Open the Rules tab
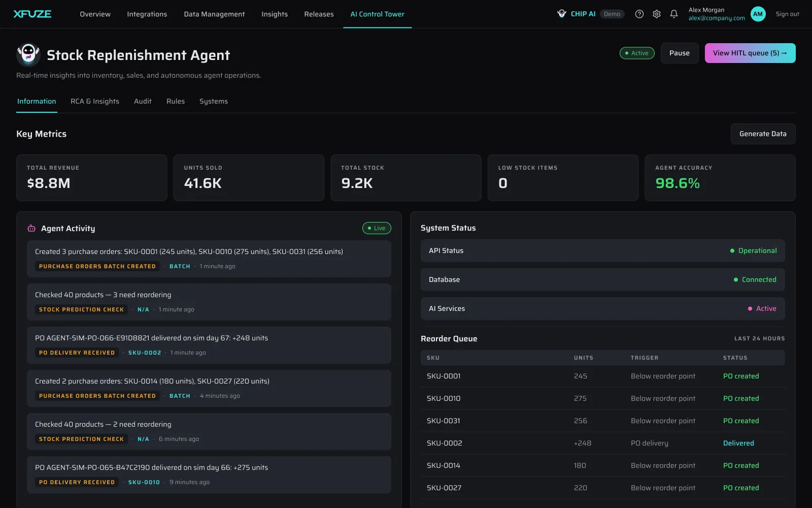The height and width of the screenshot is (508, 812). point(176,101)
